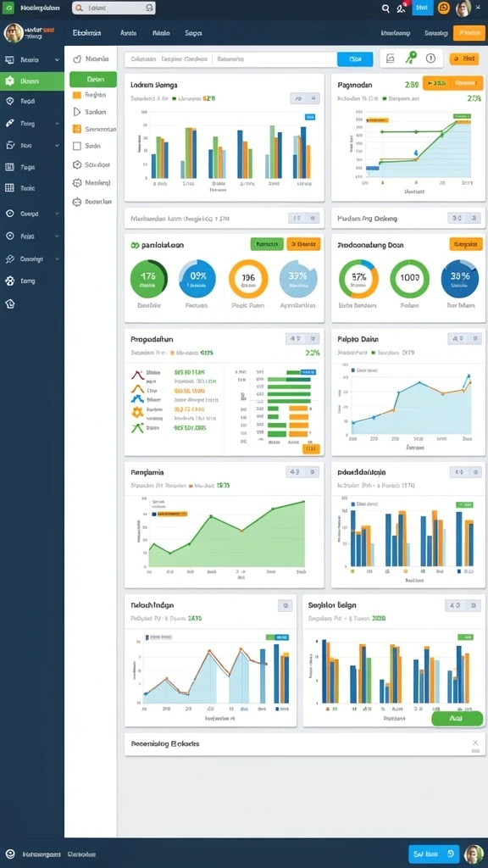The width and height of the screenshot is (488, 868).
Task: Expand the gear-pen sidebar item chevron
Action: (57, 259)
